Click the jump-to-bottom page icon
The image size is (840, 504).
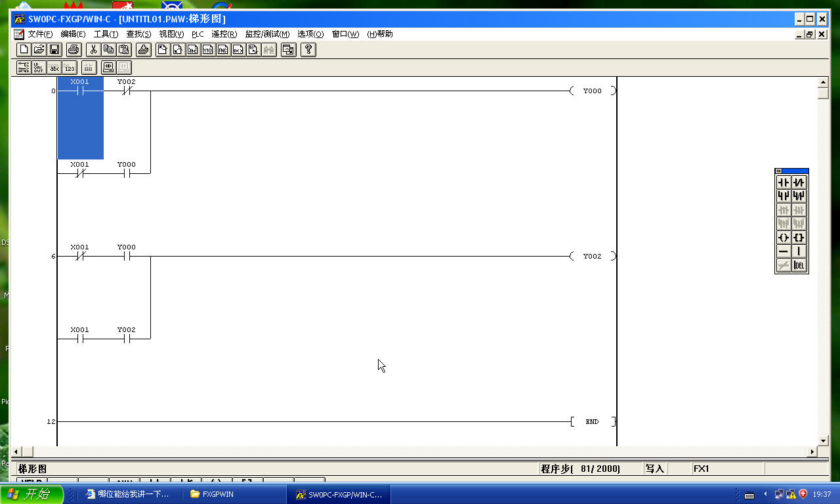177,50
